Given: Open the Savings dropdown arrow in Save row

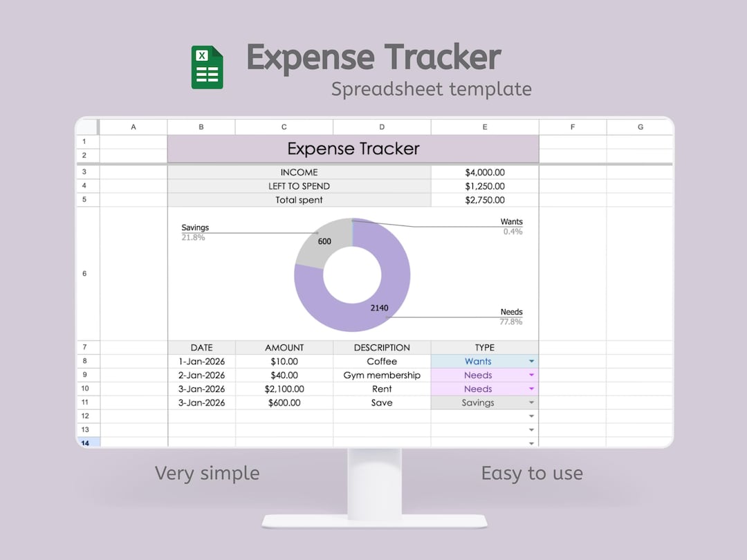Looking at the screenshot, I should click(x=531, y=403).
